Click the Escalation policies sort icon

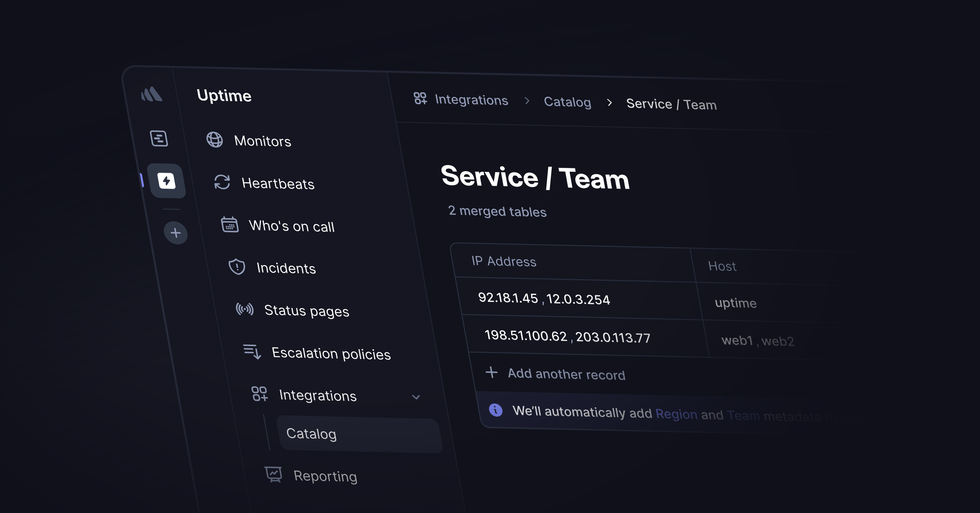252,351
